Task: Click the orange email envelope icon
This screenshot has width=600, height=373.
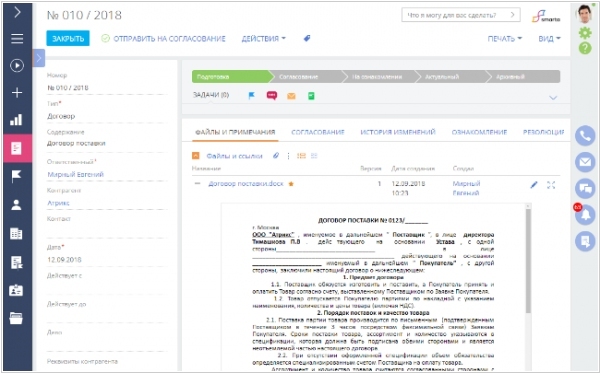Action: [x=291, y=96]
